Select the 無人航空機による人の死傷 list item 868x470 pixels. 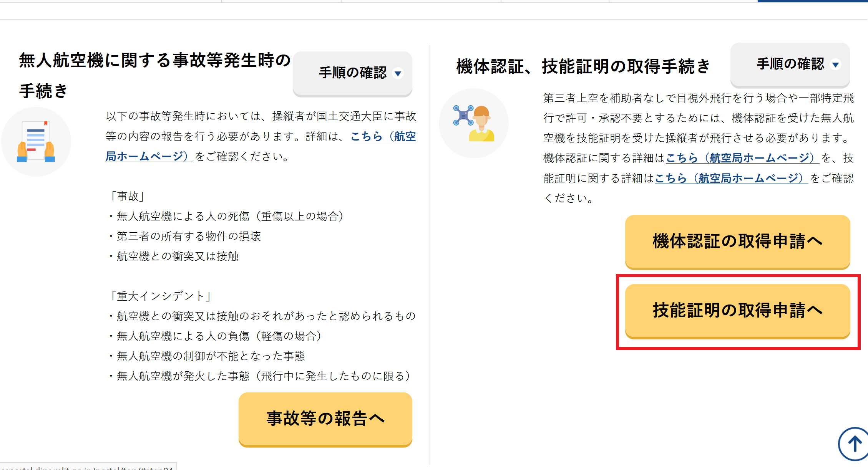coord(230,217)
